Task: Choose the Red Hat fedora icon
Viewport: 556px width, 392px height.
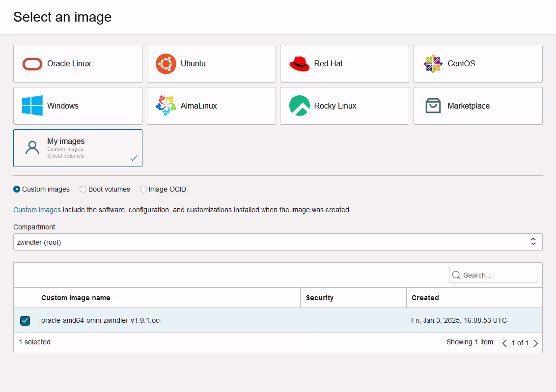Action: [x=300, y=64]
